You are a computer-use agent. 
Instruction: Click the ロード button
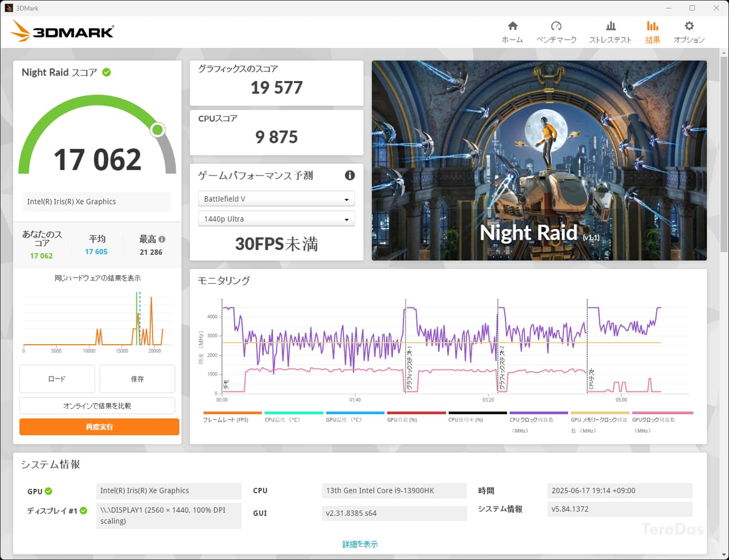pyautogui.click(x=57, y=379)
